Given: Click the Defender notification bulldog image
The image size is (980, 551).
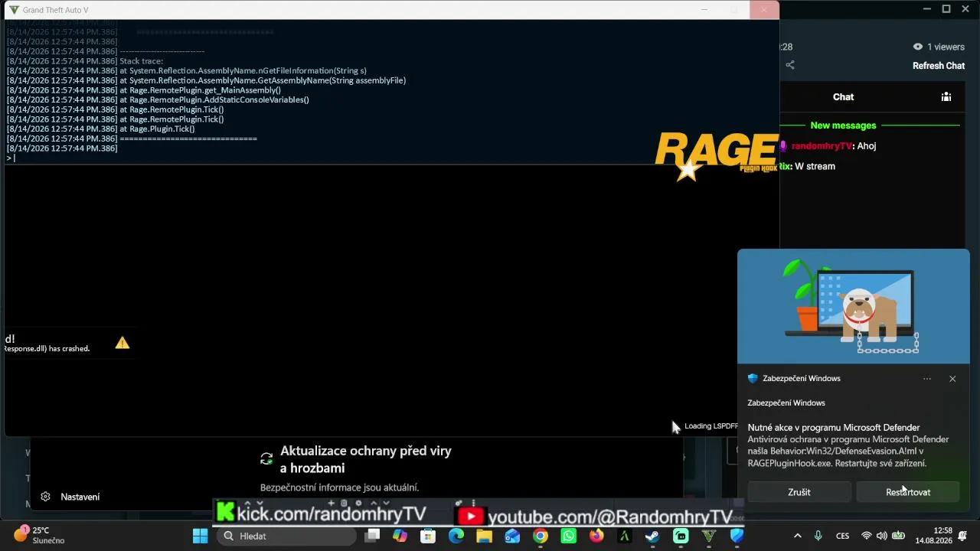Looking at the screenshot, I should coord(854,306).
